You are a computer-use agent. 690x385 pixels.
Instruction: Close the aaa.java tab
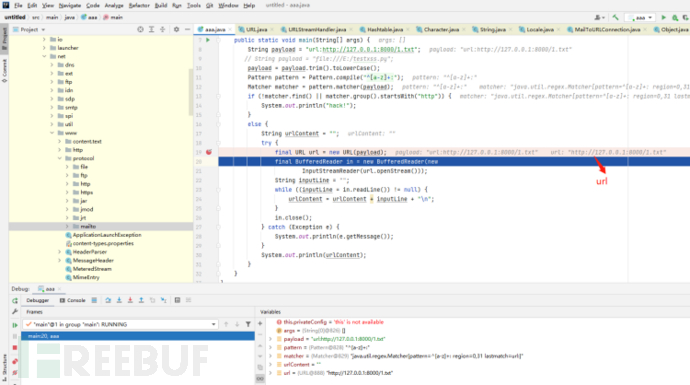point(230,30)
